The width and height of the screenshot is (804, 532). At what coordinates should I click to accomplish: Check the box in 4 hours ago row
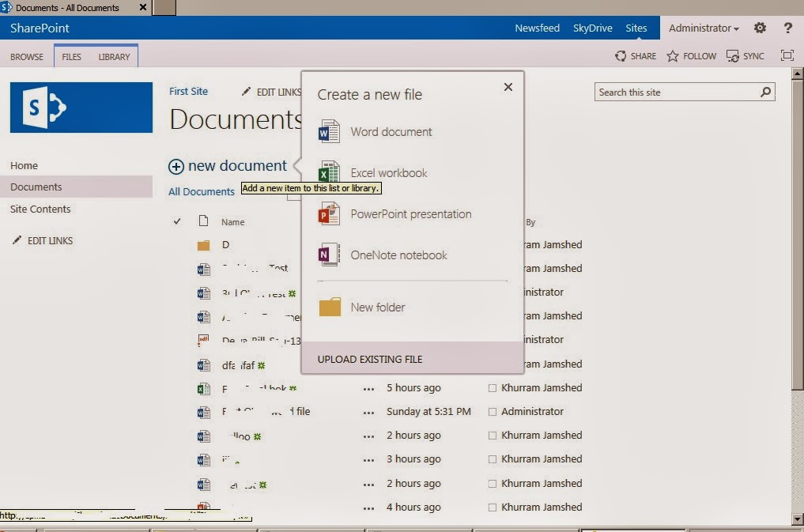(x=493, y=507)
